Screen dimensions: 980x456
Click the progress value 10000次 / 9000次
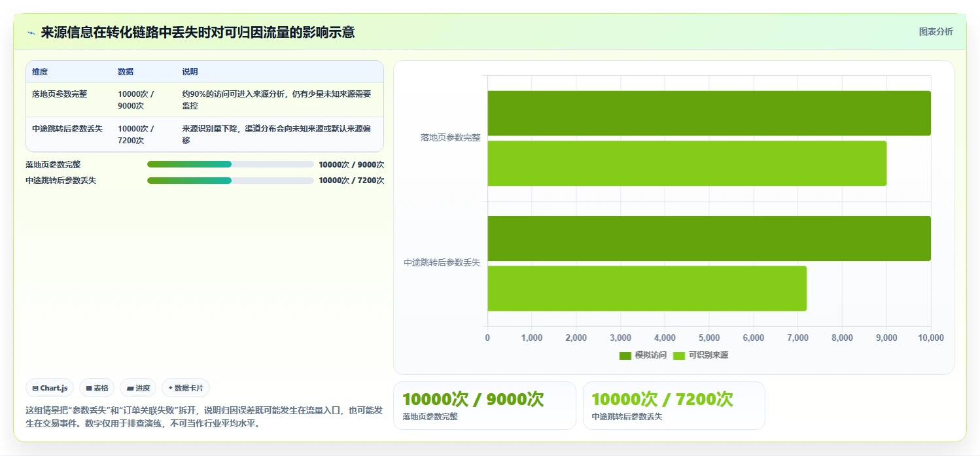pyautogui.click(x=351, y=165)
